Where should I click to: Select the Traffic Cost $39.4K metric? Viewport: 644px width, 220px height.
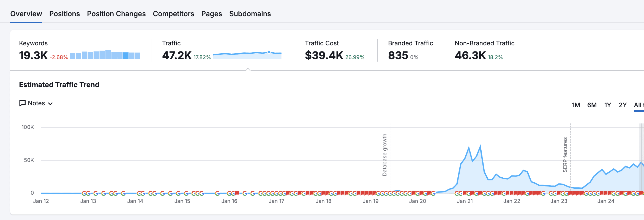click(324, 55)
